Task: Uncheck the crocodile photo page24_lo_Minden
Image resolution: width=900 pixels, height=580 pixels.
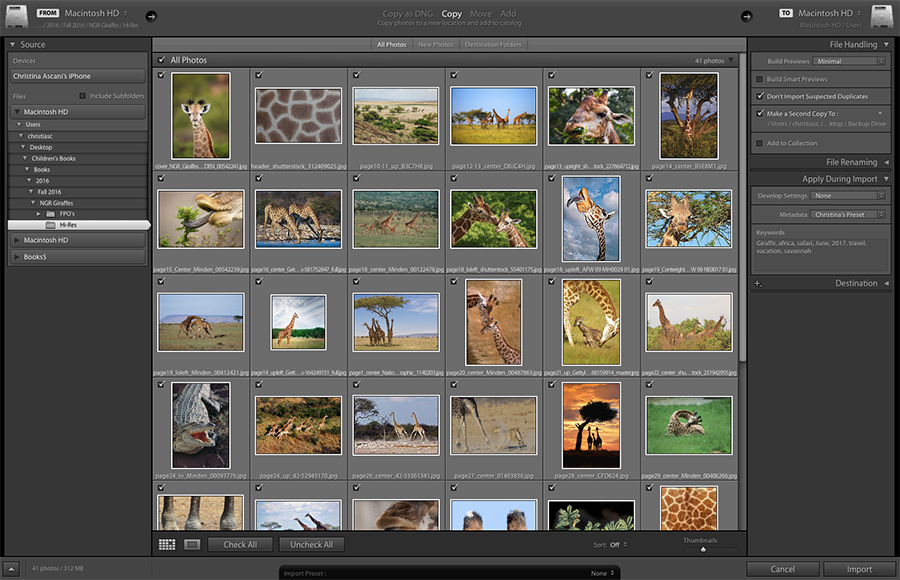Action: point(161,384)
